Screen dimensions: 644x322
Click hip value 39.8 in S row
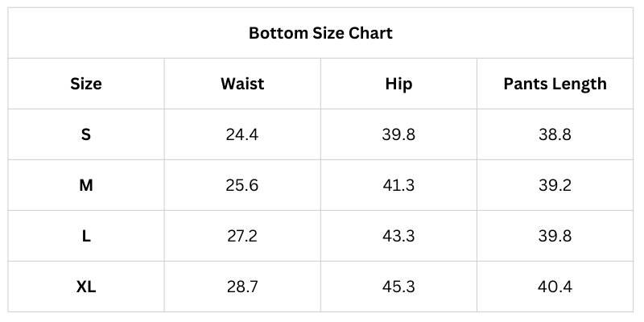(x=398, y=134)
